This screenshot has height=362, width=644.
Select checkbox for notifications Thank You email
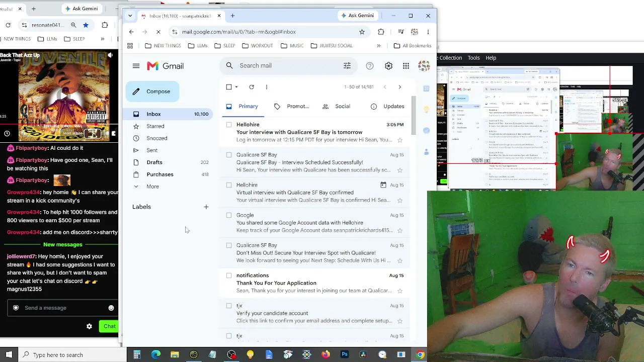[x=229, y=276]
